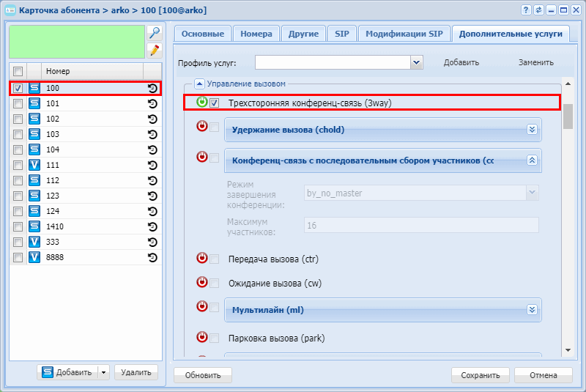The width and height of the screenshot is (586, 392).
Task: Click the history icon for number 111
Action: tap(152, 165)
